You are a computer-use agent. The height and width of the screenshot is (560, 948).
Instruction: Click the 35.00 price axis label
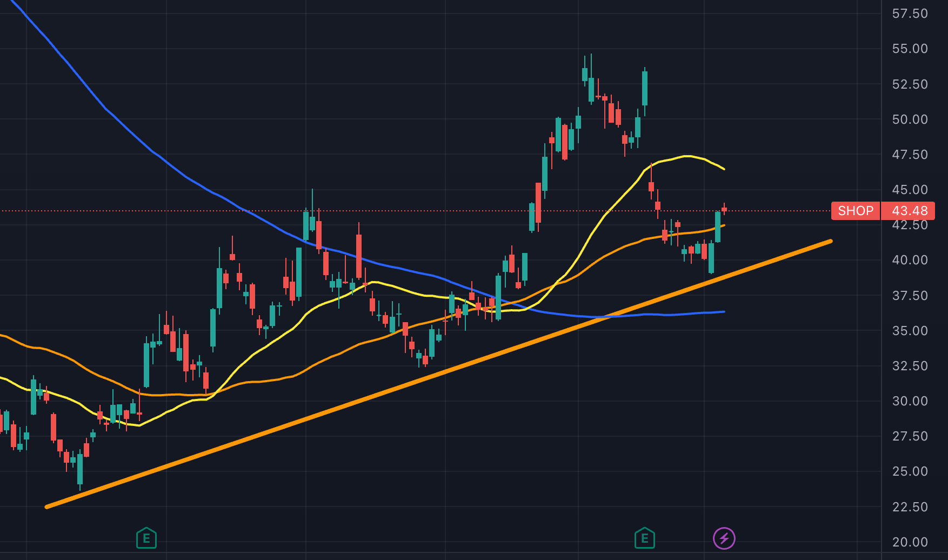point(910,331)
